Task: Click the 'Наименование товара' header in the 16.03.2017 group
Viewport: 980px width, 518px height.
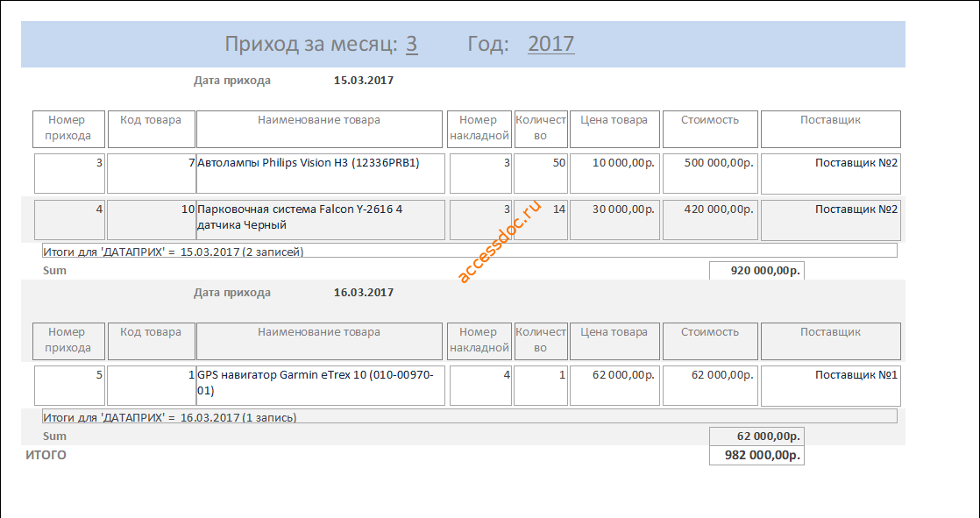Action: (x=319, y=341)
